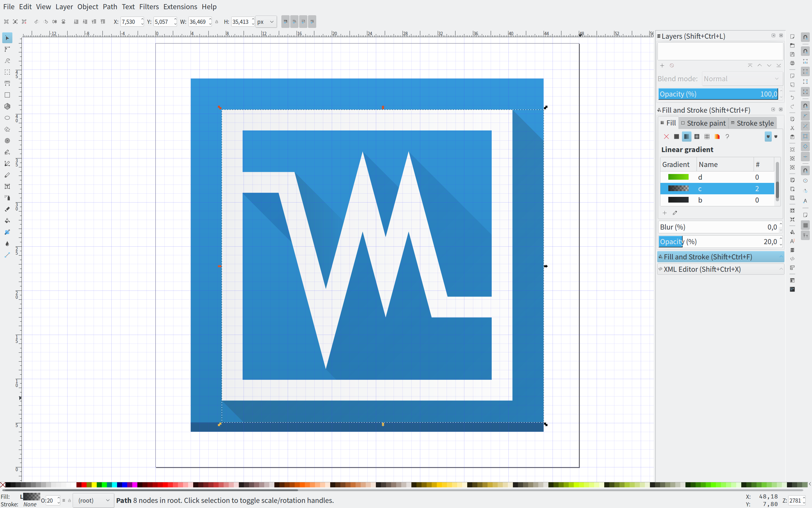
Task: Pick the 3D Box tool
Action: pyautogui.click(x=7, y=106)
